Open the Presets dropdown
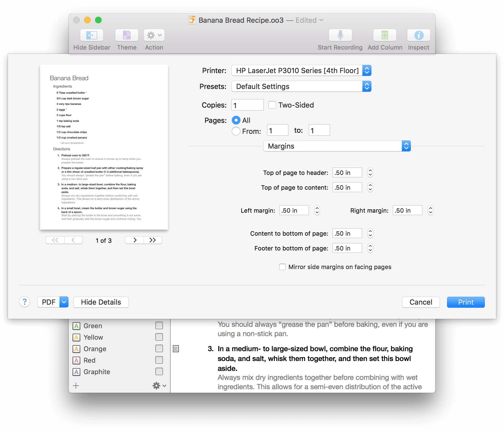Image resolution: width=504 pixels, height=433 pixels. (x=301, y=86)
